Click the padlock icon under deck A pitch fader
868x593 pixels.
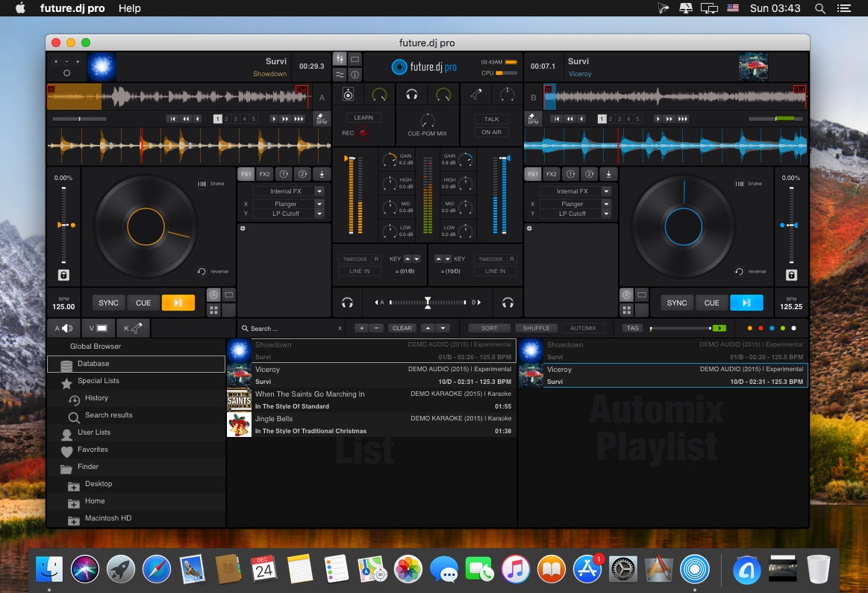[x=63, y=274]
